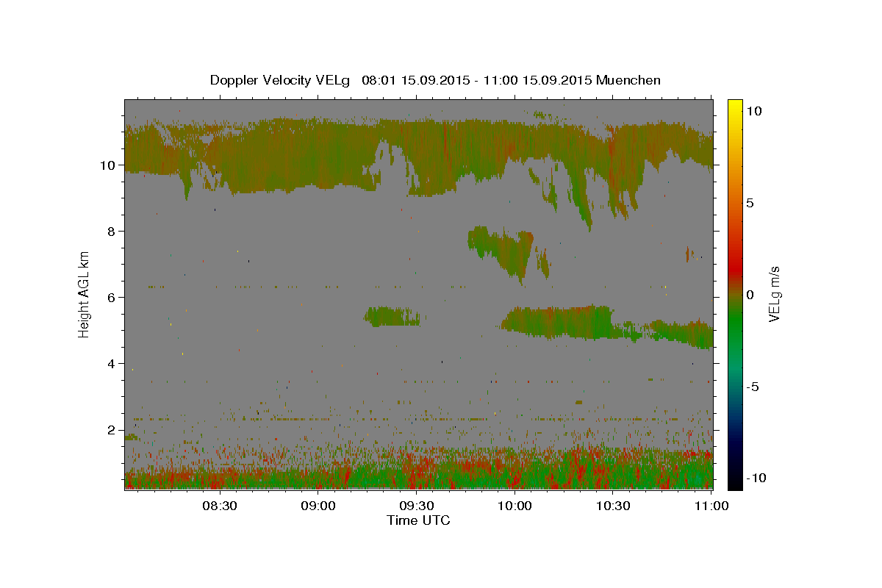Click the 'Muenchen' location in the title
The image size is (882, 588).
pyautogui.click(x=628, y=80)
